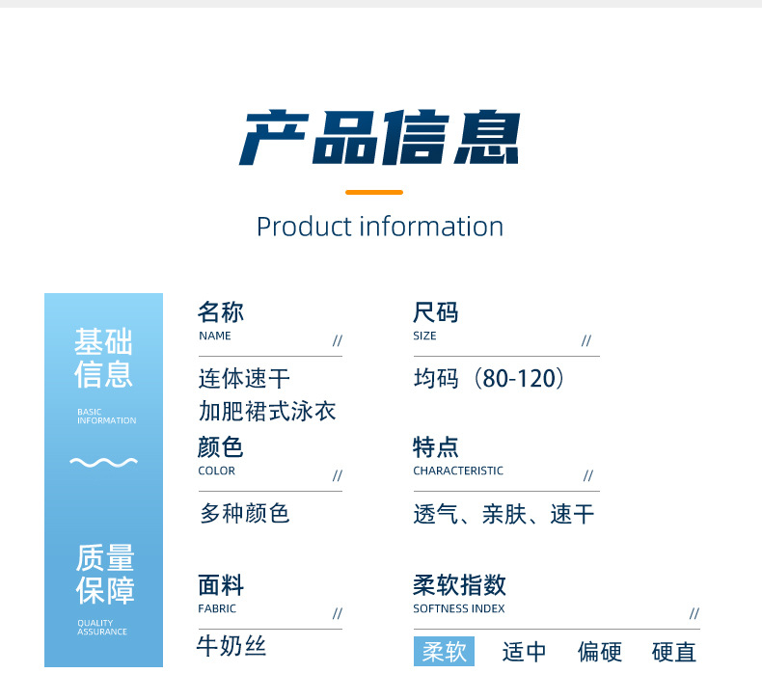The width and height of the screenshot is (762, 700).
Task: Click the white wave icon in sidebar
Action: (x=103, y=462)
